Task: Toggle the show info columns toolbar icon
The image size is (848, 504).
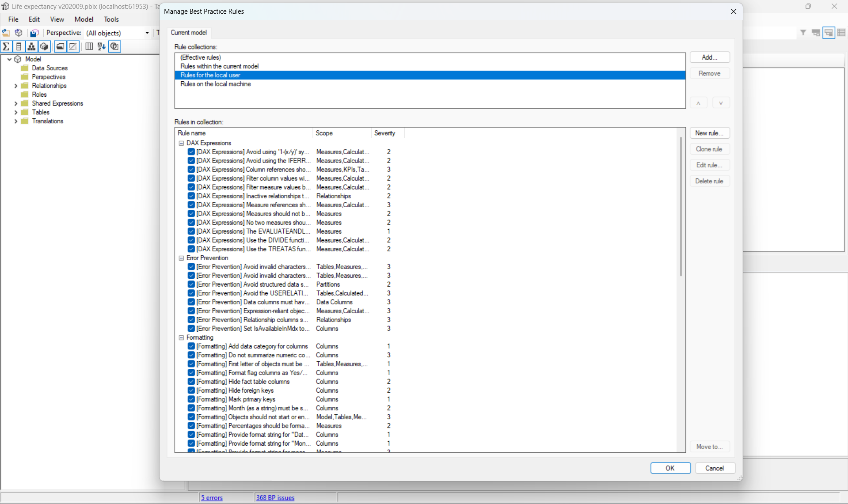Action: [x=114, y=46]
